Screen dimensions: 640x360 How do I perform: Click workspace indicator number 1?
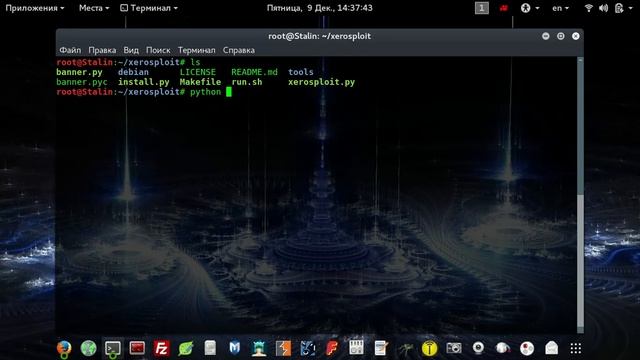pyautogui.click(x=482, y=8)
